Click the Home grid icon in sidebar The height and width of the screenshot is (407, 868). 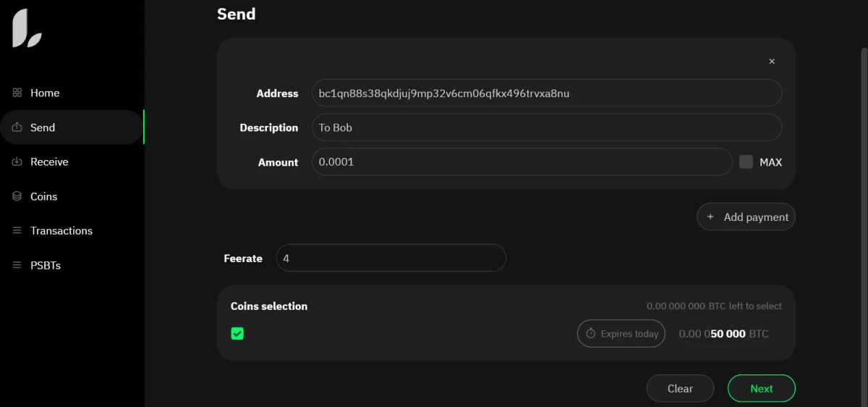click(17, 93)
